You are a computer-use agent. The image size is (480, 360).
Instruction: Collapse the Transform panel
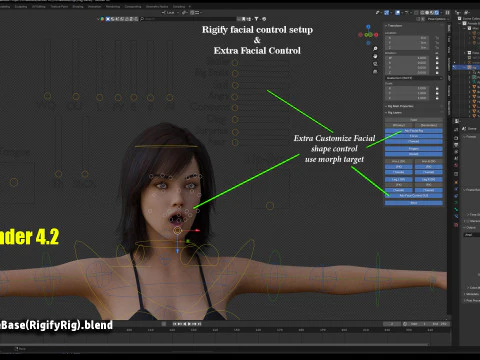tap(395, 26)
